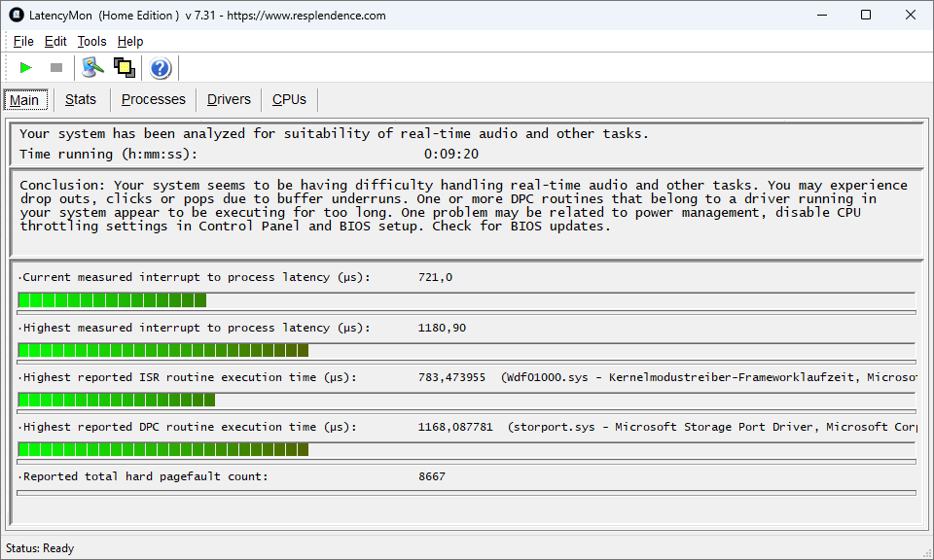Click the time running value 0:09:20
Viewport: 934px width, 560px height.
(450, 155)
